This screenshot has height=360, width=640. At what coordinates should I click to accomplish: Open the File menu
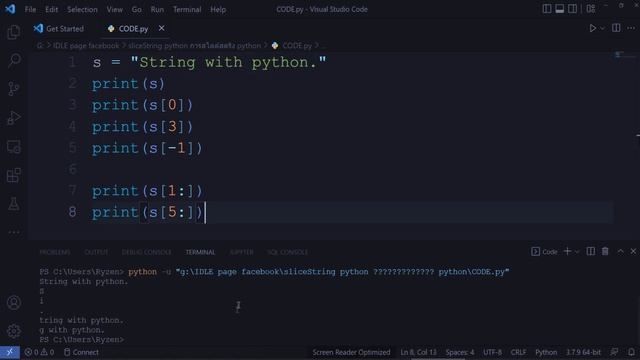point(30,9)
